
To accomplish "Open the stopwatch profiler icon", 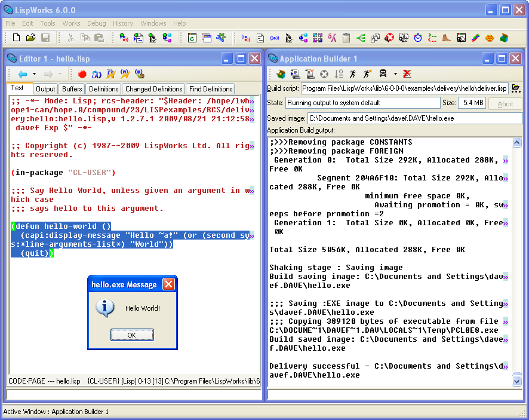I will click(418, 38).
